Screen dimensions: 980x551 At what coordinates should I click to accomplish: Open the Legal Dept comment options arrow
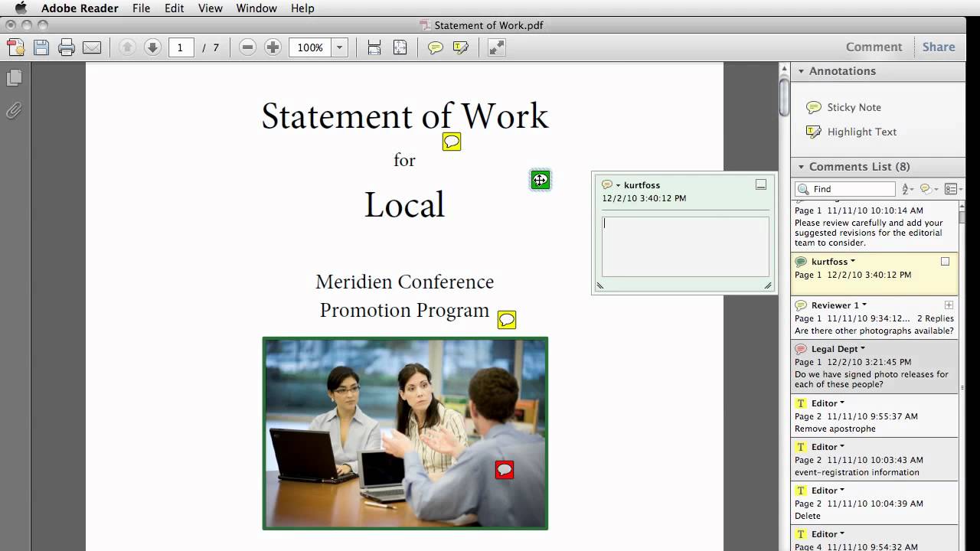pyautogui.click(x=863, y=349)
